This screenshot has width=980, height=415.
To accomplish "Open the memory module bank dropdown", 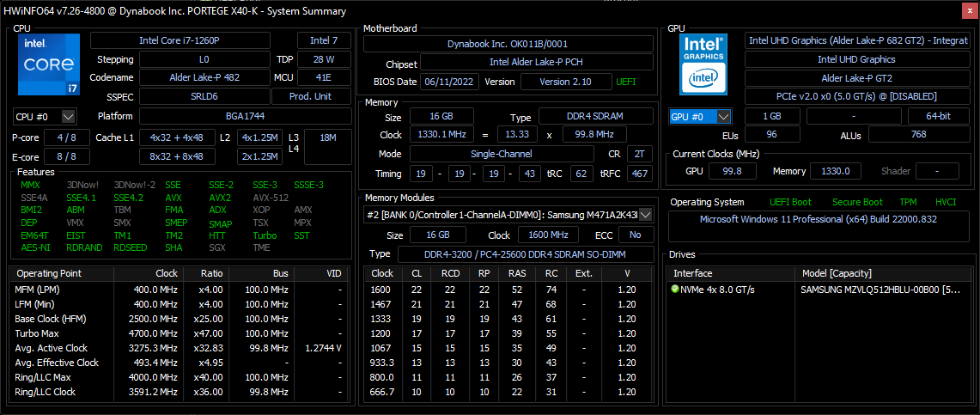I will click(x=646, y=215).
